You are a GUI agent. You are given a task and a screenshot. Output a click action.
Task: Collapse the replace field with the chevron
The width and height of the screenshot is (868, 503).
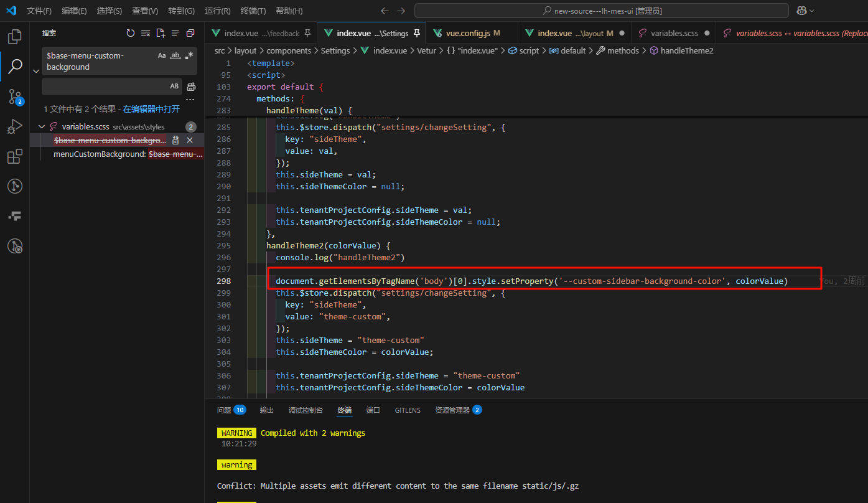(x=36, y=71)
